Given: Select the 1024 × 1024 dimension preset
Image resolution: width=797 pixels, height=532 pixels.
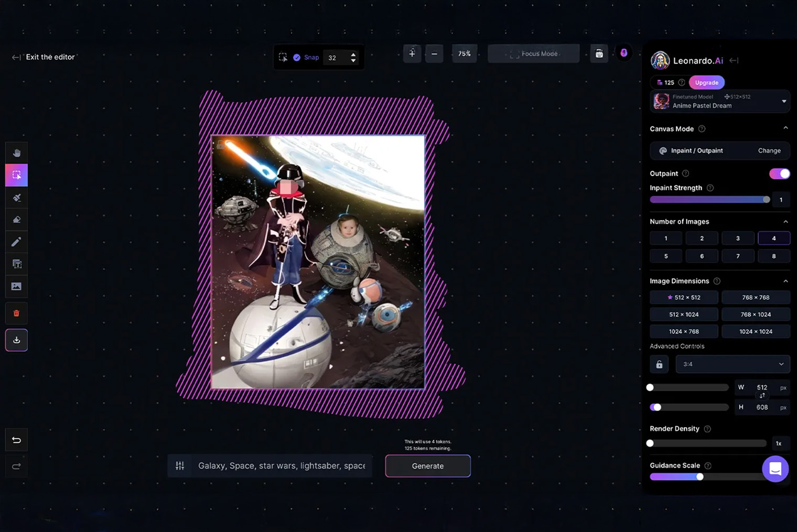Looking at the screenshot, I should point(756,332).
